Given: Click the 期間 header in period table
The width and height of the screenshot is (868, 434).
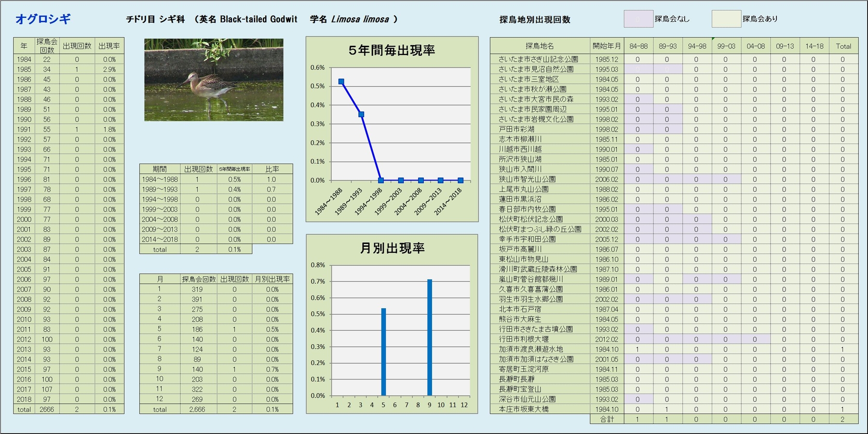Looking at the screenshot, I should (x=160, y=169).
